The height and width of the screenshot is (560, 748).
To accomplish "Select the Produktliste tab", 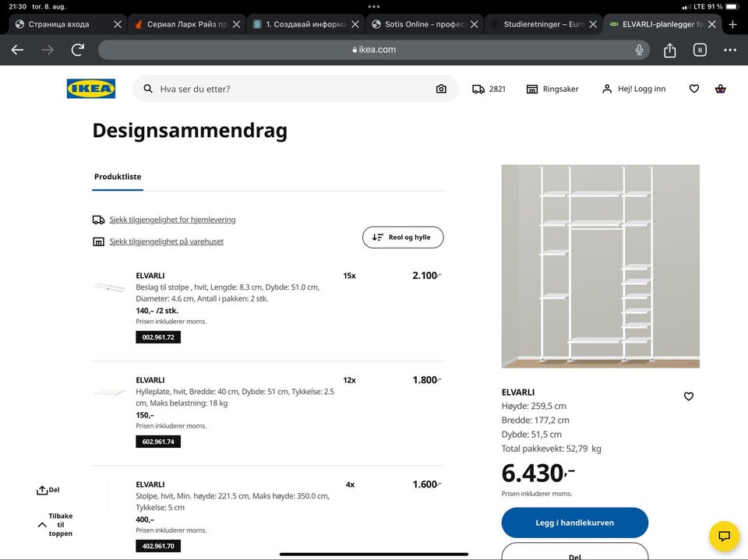I will click(118, 177).
